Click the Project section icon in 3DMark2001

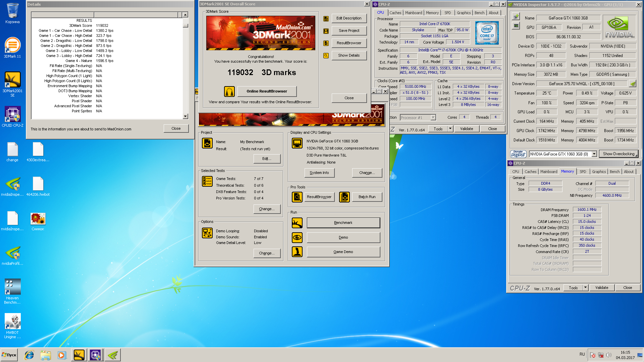207,143
